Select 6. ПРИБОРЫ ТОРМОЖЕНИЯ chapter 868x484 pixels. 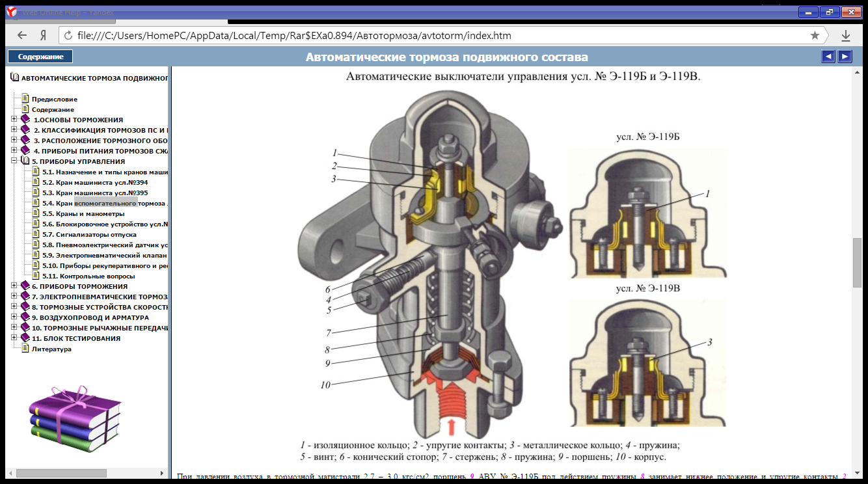click(x=79, y=286)
